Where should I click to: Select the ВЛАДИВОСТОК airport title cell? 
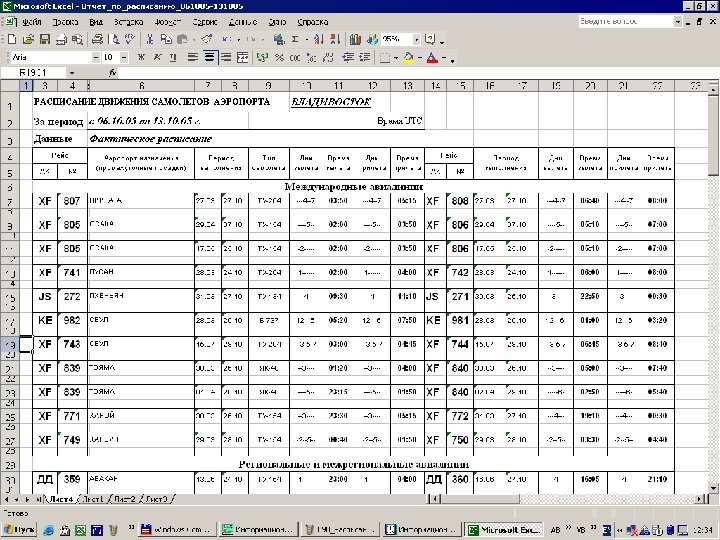331,102
